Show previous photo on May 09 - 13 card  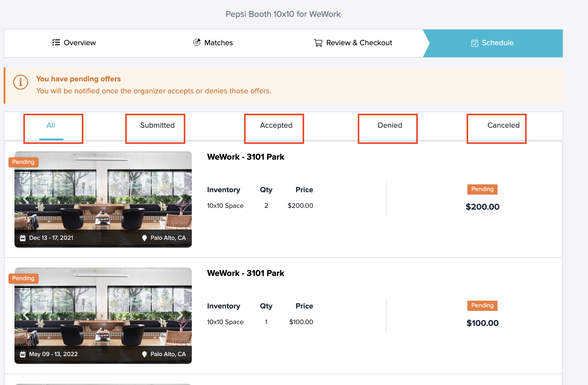(26, 315)
